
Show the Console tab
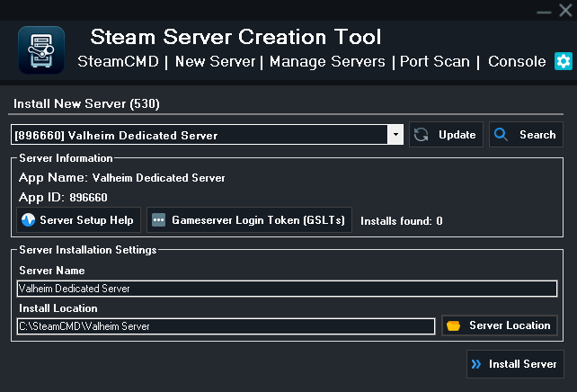point(517,61)
